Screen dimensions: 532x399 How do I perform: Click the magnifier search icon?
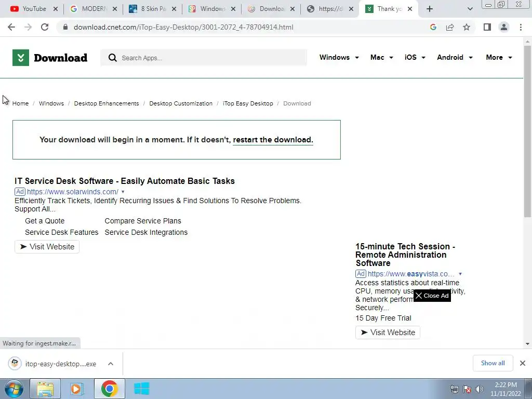click(x=113, y=58)
